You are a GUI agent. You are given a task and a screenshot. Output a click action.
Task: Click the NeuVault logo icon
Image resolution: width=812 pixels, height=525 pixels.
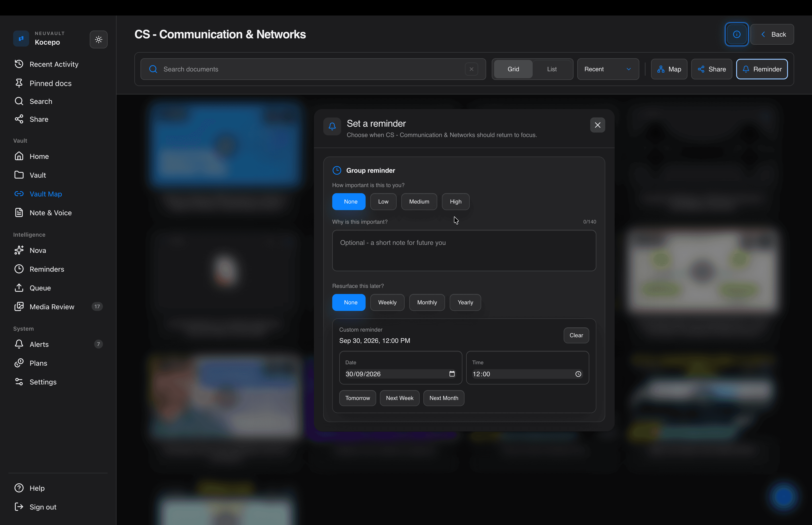tap(21, 39)
